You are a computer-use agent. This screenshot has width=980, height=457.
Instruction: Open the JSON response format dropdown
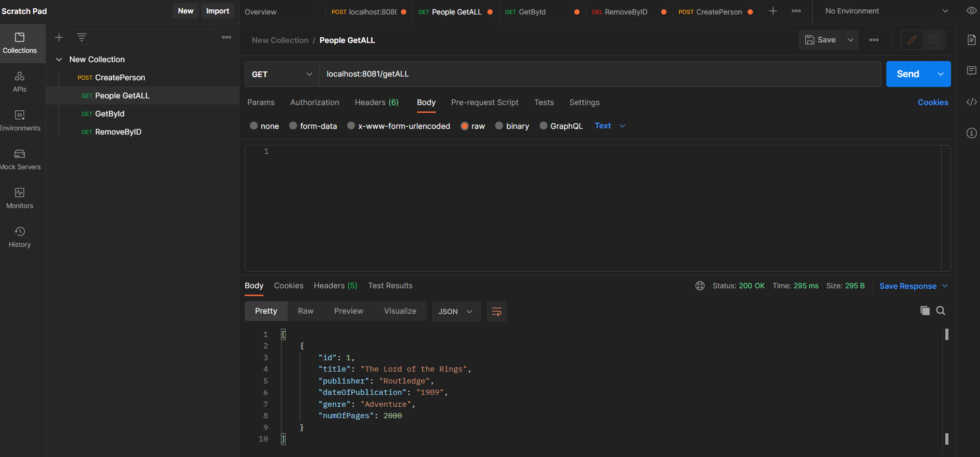click(x=456, y=312)
